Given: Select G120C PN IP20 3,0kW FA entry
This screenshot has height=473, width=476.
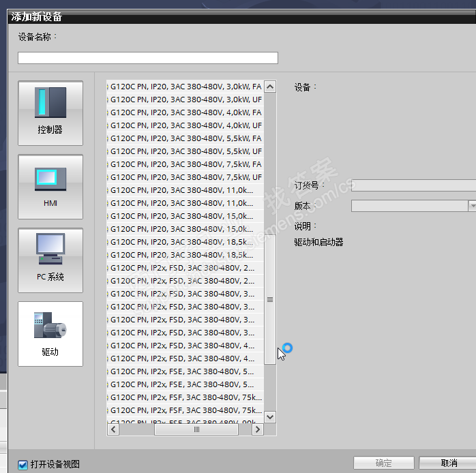Looking at the screenshot, I should point(185,87).
